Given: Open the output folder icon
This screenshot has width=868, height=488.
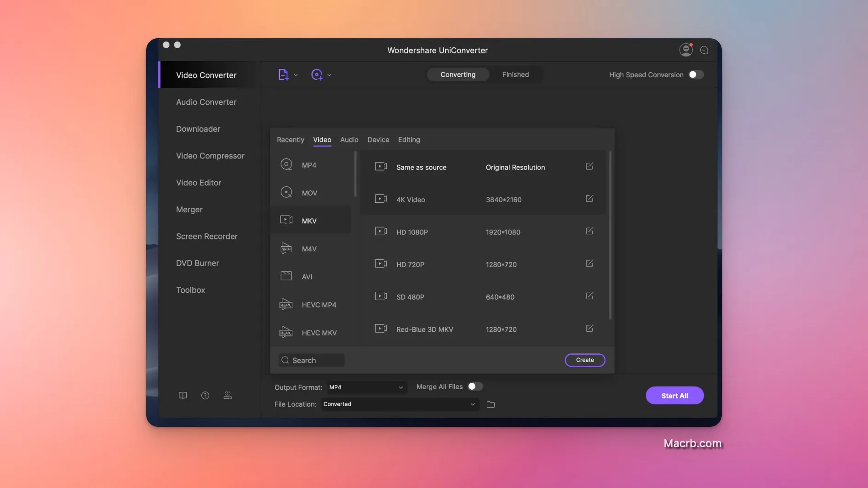Looking at the screenshot, I should click(491, 404).
